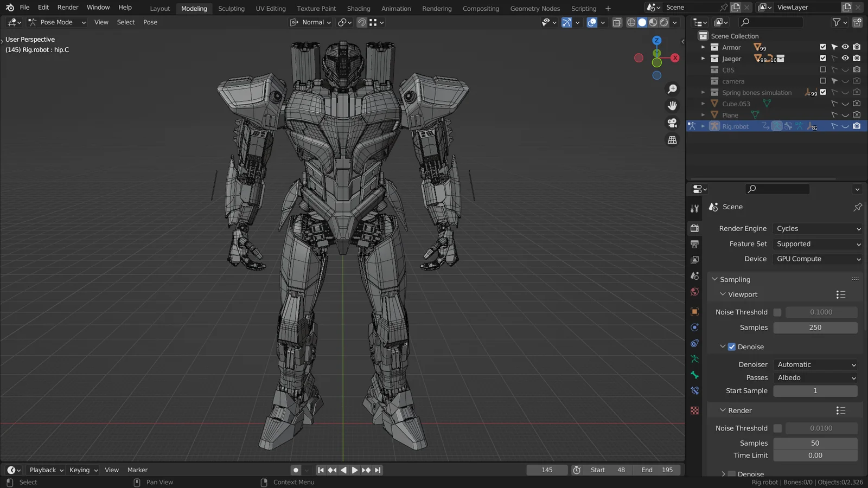Open the Object Data properties bone icon
Viewport: 868px width, 488px height.
pyautogui.click(x=694, y=374)
